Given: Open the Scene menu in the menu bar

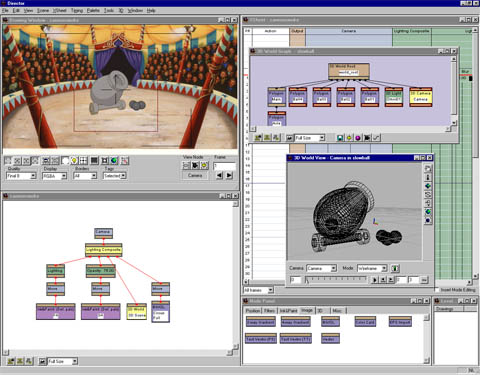Looking at the screenshot, I should pyautogui.click(x=43, y=11).
